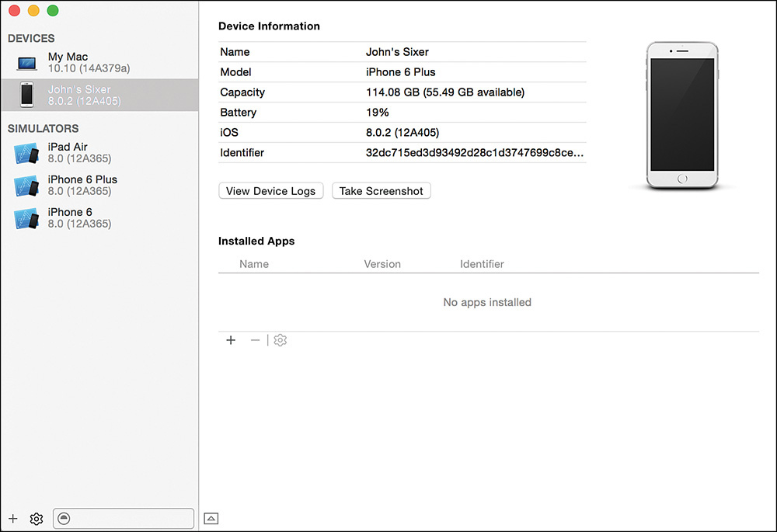Select the iPad Air simulator icon

coord(26,153)
